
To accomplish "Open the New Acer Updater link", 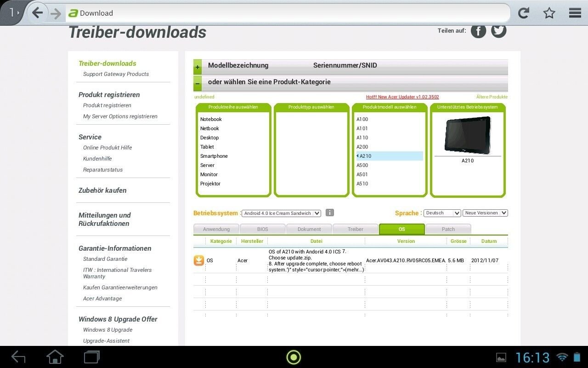I will pyautogui.click(x=402, y=97).
